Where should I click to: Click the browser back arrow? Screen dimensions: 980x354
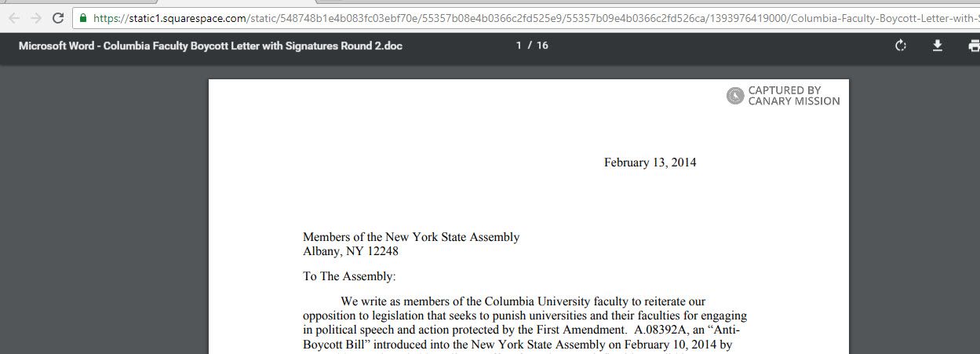(x=13, y=17)
